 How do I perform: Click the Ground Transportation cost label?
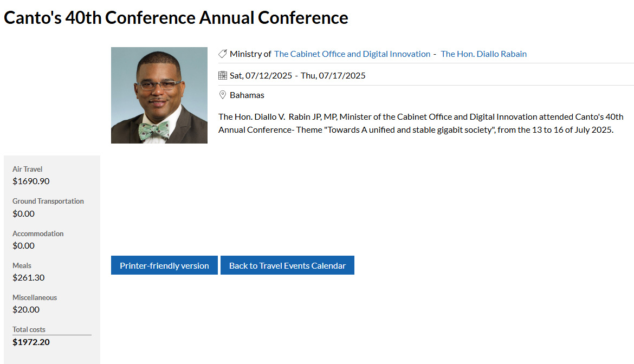[48, 201]
